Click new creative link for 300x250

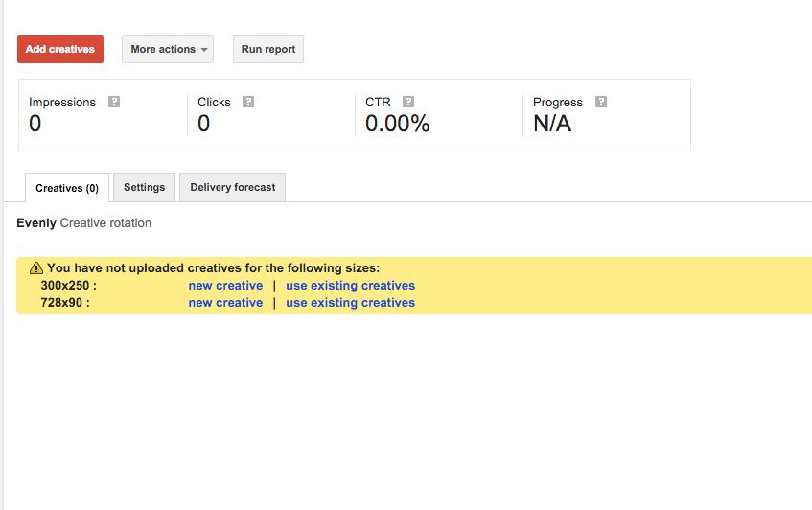[225, 286]
